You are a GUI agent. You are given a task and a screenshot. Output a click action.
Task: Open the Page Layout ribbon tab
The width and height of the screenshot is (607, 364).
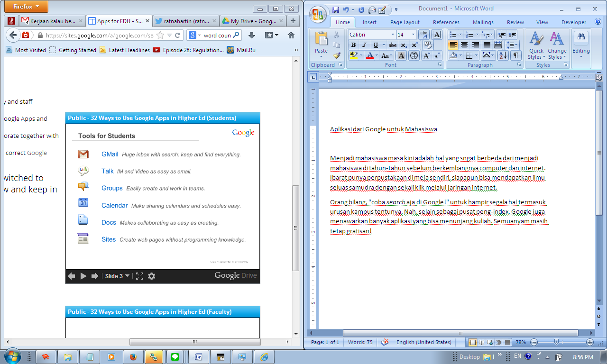[405, 22]
